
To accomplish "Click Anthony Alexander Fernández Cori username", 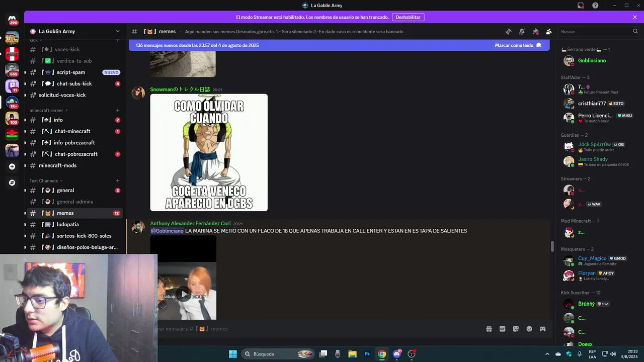I will [x=190, y=224].
